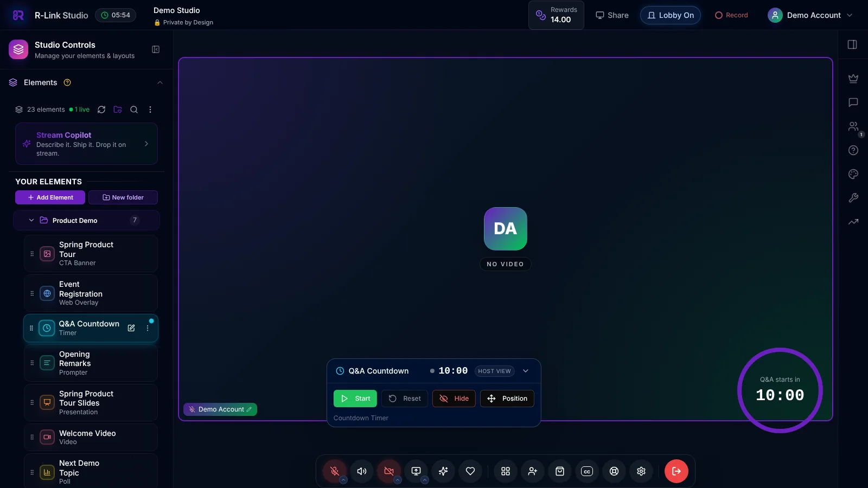Start recording with Record button

(731, 15)
